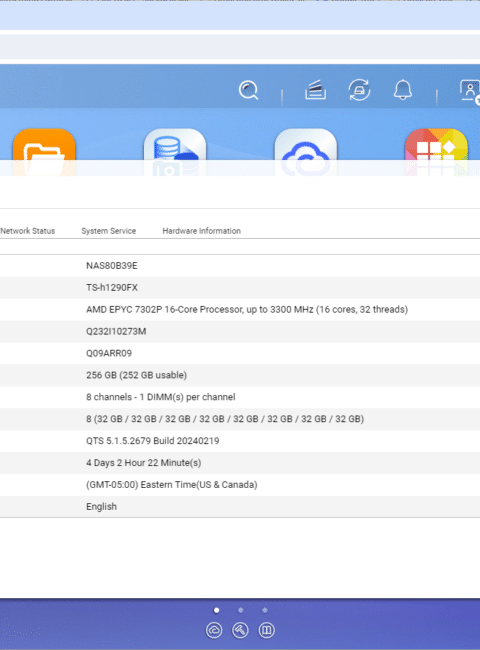
Task: Open the user account icon
Action: 470,91
